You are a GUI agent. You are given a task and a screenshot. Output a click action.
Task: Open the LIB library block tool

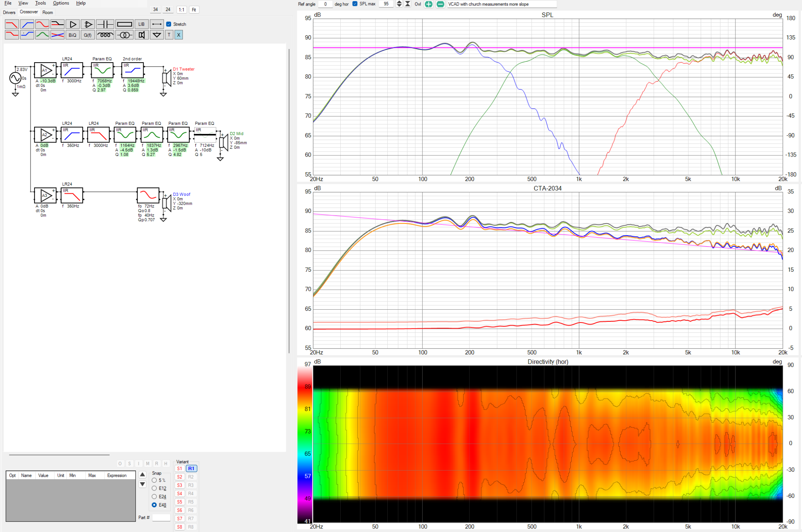[x=141, y=24]
